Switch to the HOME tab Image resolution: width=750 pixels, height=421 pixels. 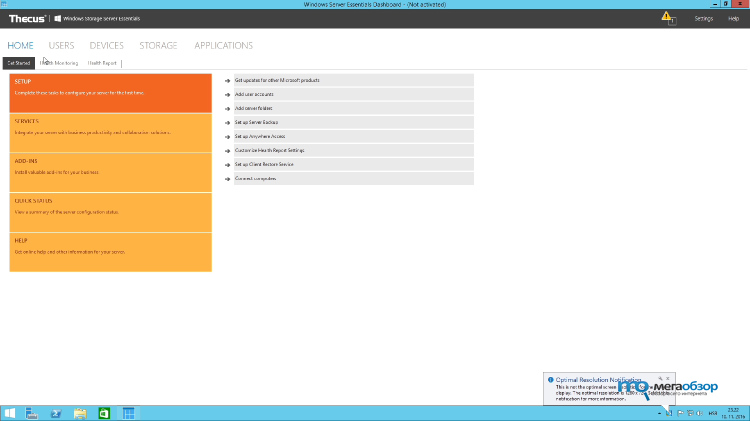click(20, 45)
